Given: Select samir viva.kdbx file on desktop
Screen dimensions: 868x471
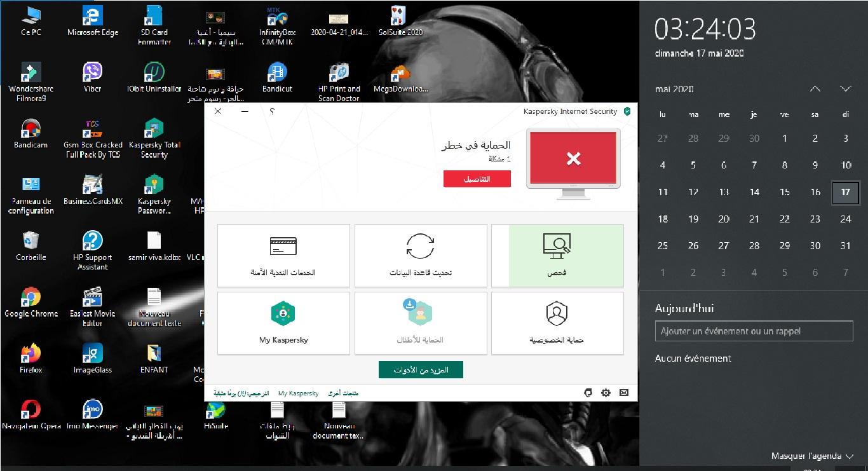Looking at the screenshot, I should (x=154, y=246).
